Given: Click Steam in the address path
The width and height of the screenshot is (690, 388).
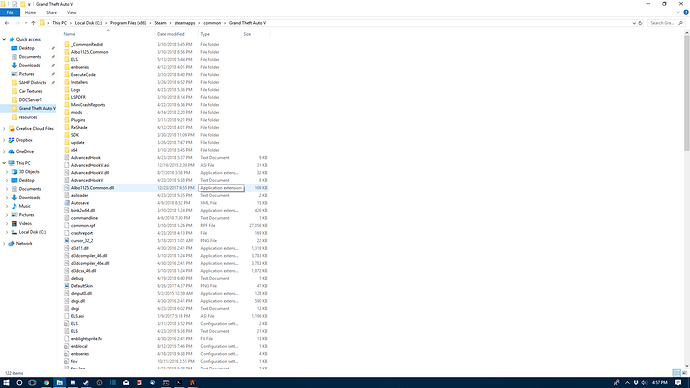Looking at the screenshot, I should (160, 23).
